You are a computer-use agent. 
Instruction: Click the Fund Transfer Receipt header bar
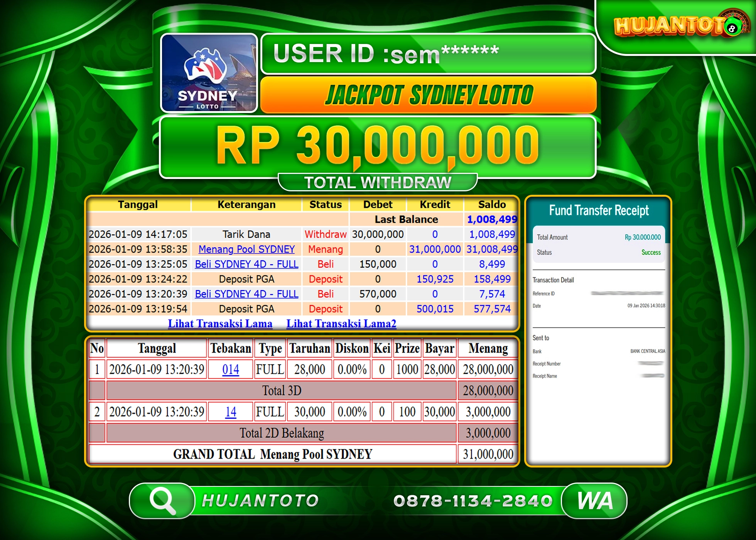click(598, 211)
